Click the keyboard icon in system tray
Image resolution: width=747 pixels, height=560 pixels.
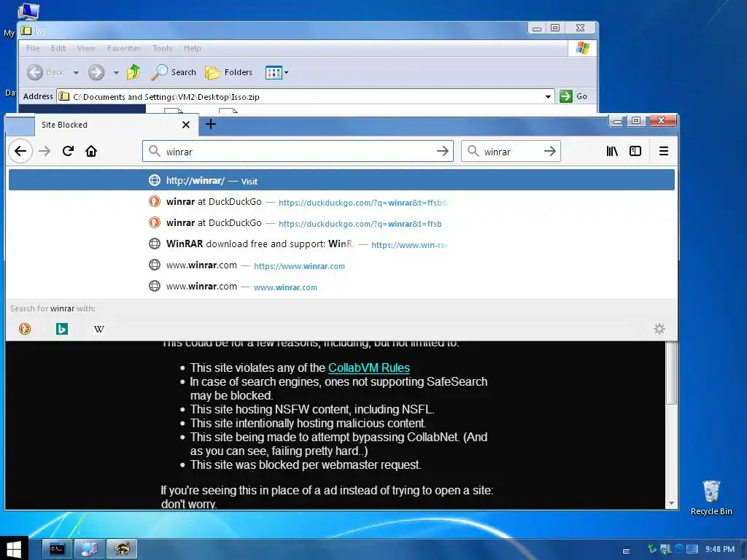point(627,551)
